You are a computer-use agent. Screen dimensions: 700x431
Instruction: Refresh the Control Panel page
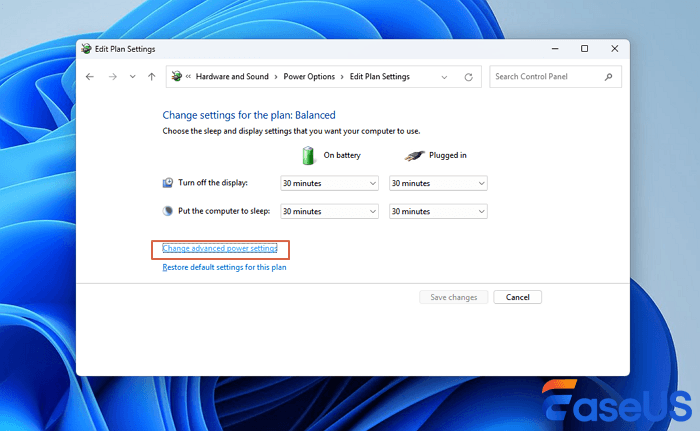(x=468, y=77)
